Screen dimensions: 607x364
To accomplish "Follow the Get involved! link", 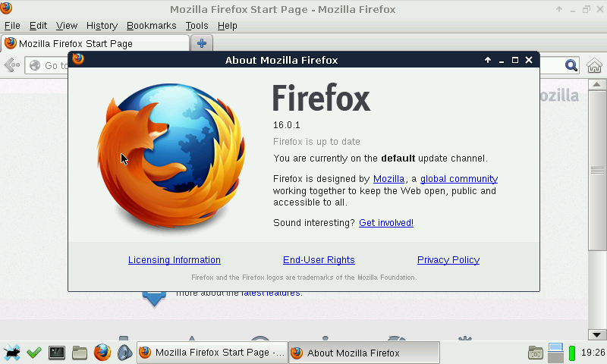I will coord(386,223).
